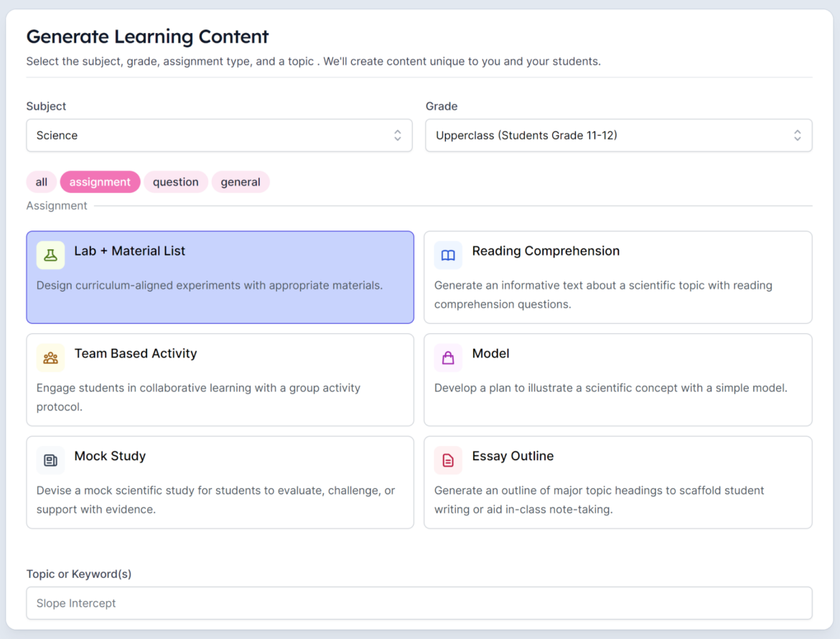Click the Subject dropdown chevron icon
The image size is (840, 639).
pyautogui.click(x=397, y=135)
